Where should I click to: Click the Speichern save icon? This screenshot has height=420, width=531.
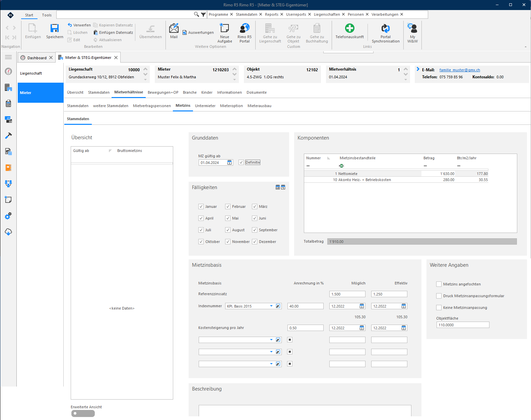click(55, 28)
